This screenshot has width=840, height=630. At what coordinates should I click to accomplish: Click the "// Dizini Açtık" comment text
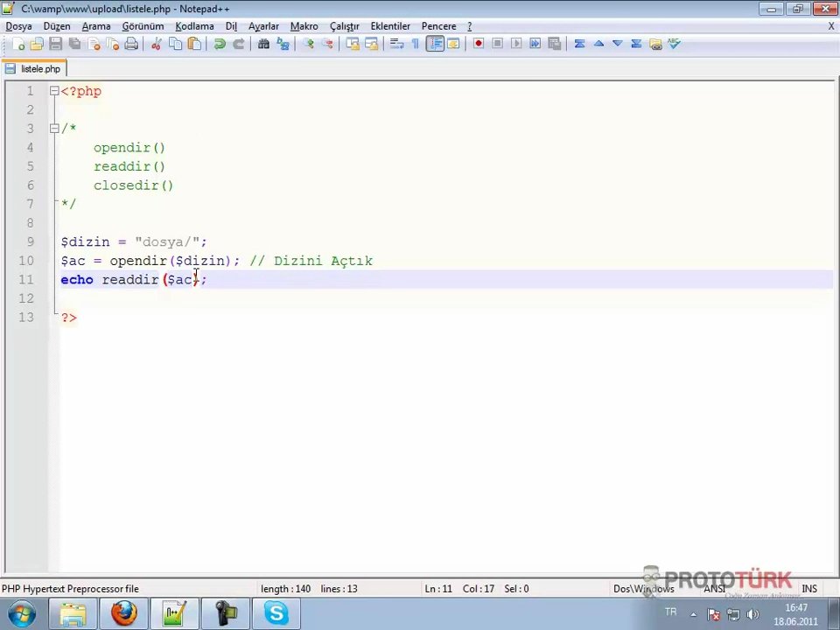pyautogui.click(x=311, y=261)
